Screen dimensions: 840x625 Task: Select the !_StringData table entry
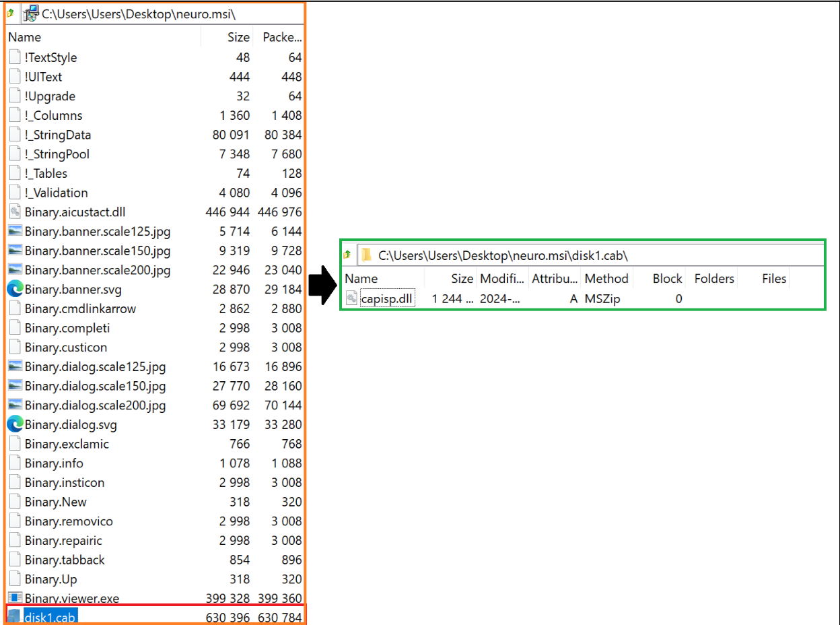pos(58,135)
